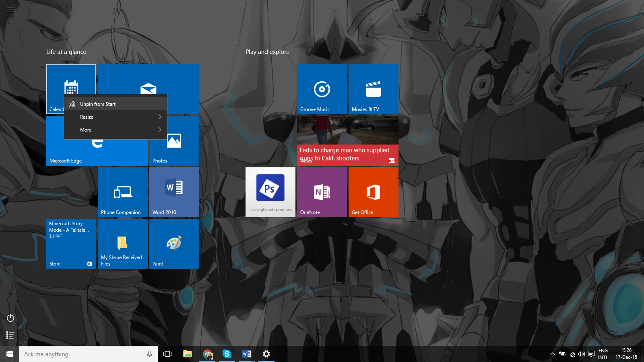
Task: Open the News live tile
Action: click(x=348, y=141)
